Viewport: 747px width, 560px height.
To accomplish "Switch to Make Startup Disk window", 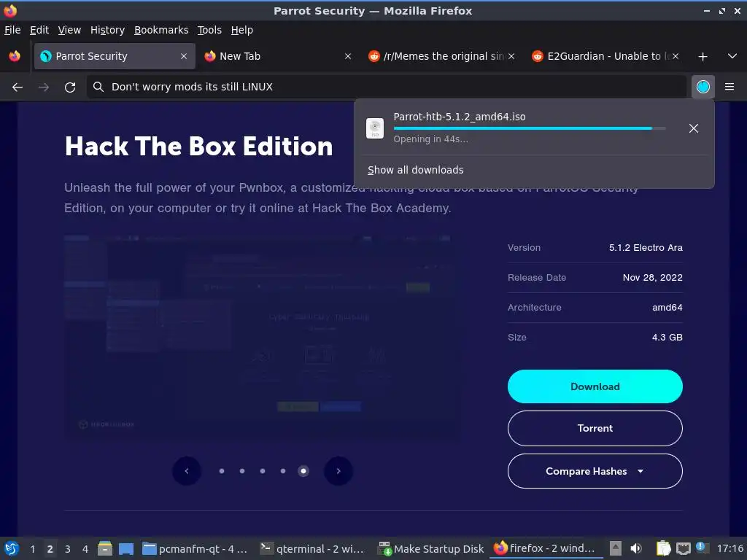I will pos(431,549).
